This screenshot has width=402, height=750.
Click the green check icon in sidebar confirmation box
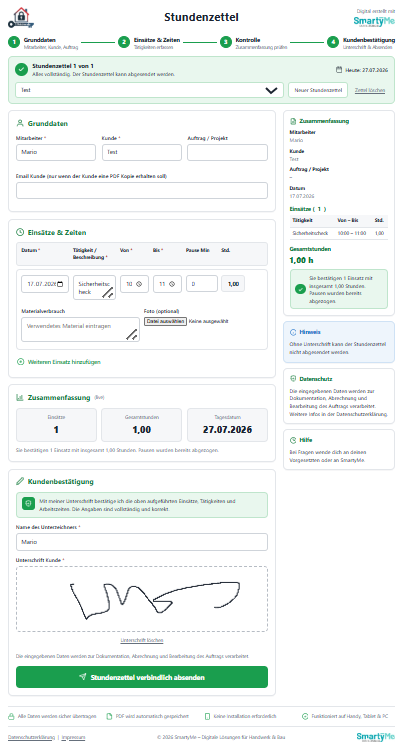(x=300, y=289)
